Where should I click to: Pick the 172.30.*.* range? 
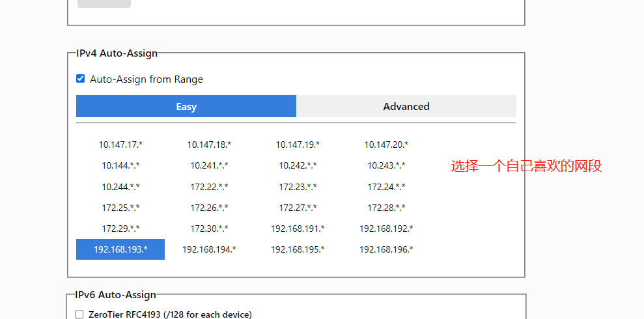tap(209, 229)
